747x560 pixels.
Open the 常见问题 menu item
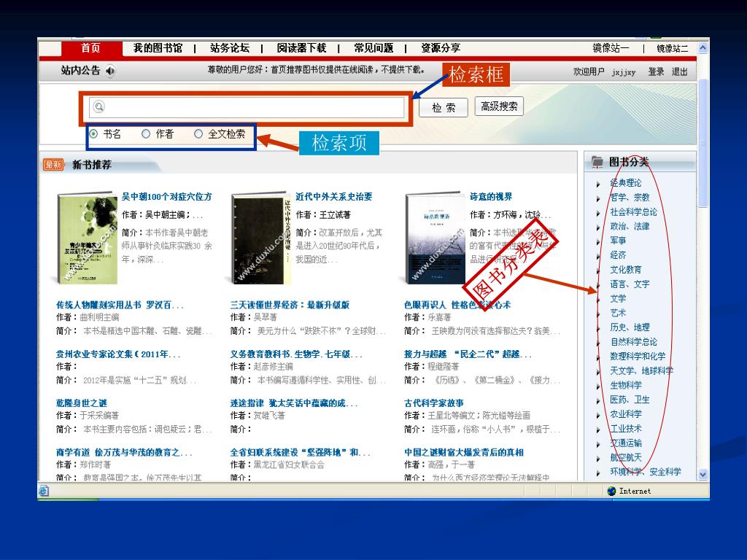pyautogui.click(x=373, y=48)
